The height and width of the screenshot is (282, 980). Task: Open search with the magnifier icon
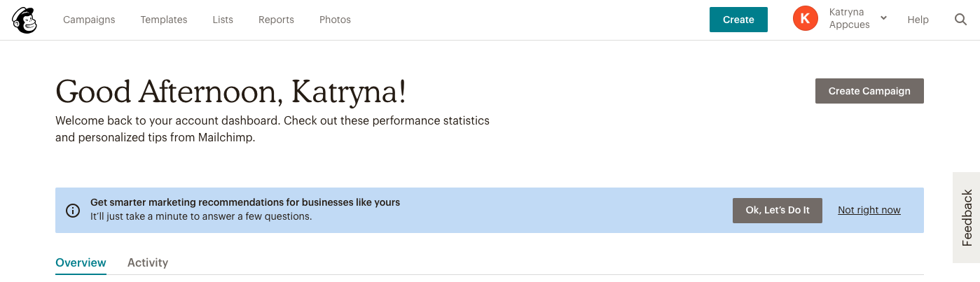coord(960,20)
